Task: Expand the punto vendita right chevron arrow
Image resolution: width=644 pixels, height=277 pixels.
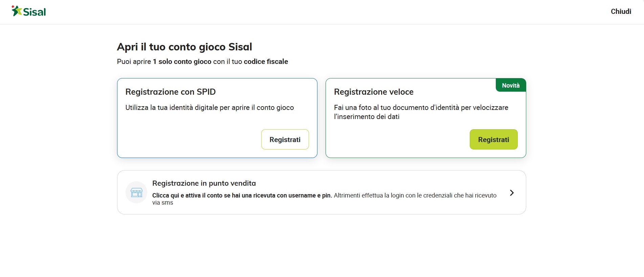Action: point(512,193)
